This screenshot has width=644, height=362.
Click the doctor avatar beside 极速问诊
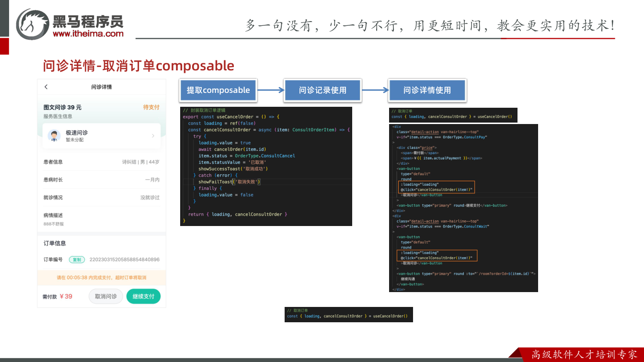click(54, 136)
